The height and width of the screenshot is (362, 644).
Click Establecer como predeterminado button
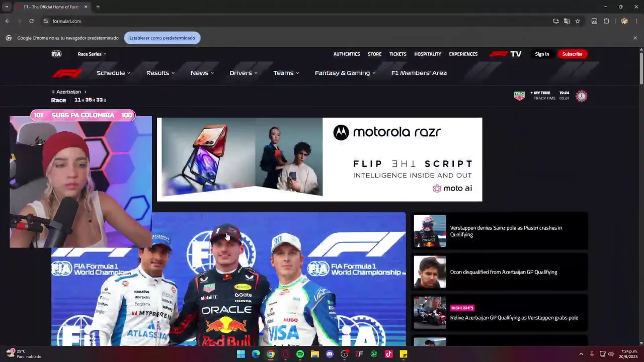tap(162, 38)
